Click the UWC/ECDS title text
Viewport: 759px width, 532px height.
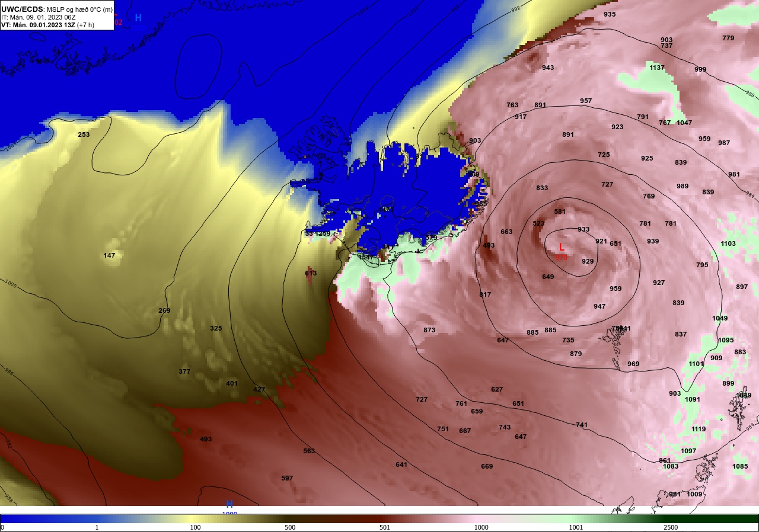(x=22, y=9)
